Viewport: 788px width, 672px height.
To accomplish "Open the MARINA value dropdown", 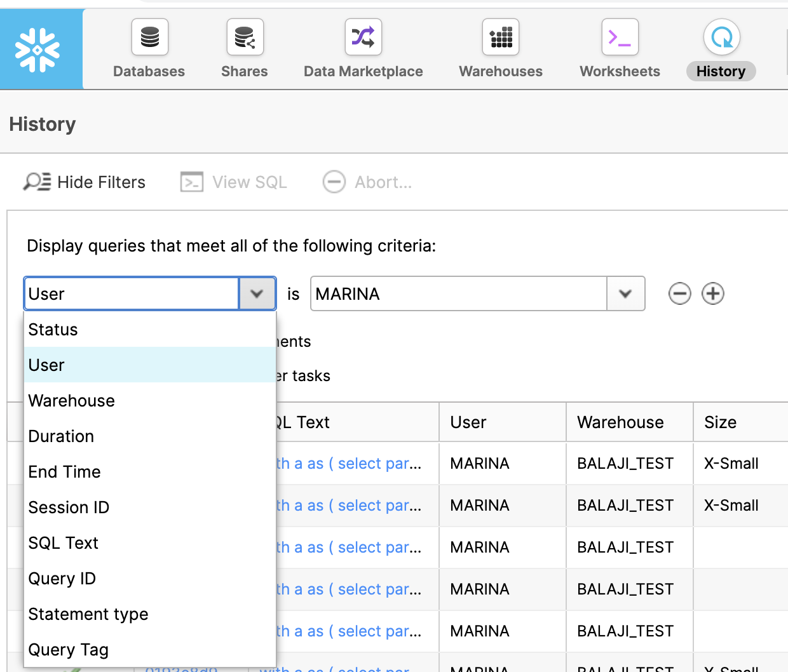I will click(x=625, y=293).
